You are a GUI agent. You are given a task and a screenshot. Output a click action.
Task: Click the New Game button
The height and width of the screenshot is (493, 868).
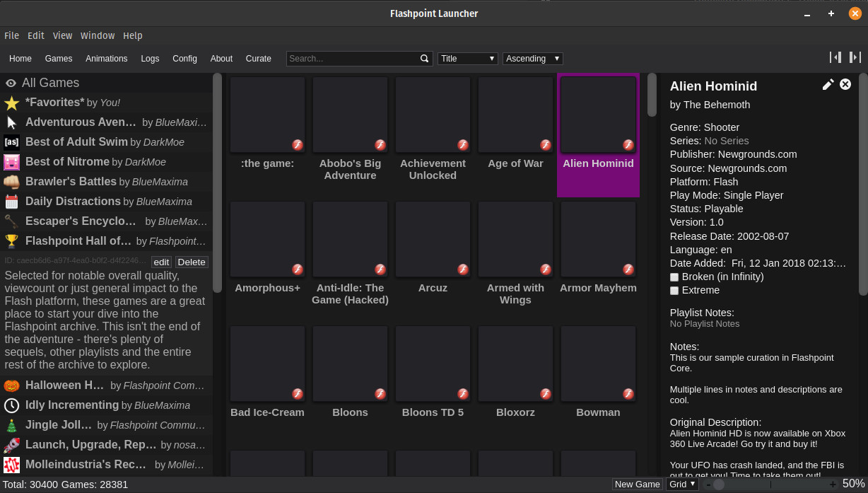(638, 485)
